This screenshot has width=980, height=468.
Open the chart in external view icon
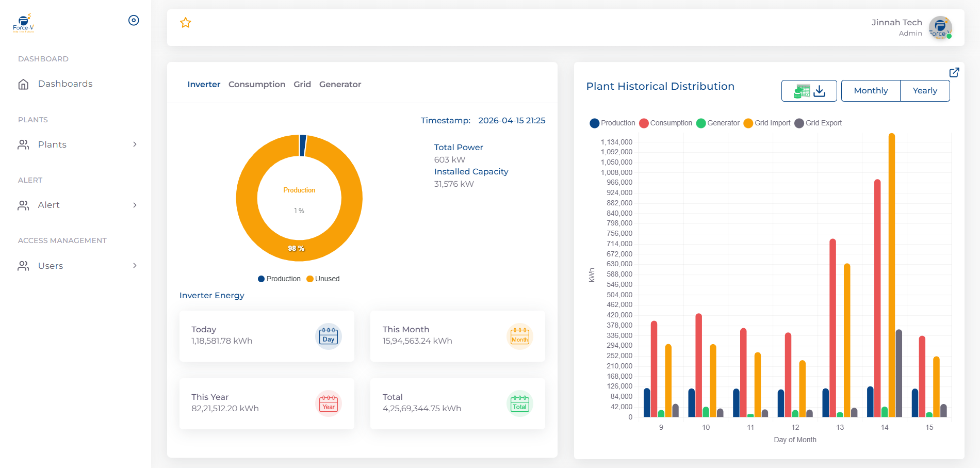coord(954,72)
